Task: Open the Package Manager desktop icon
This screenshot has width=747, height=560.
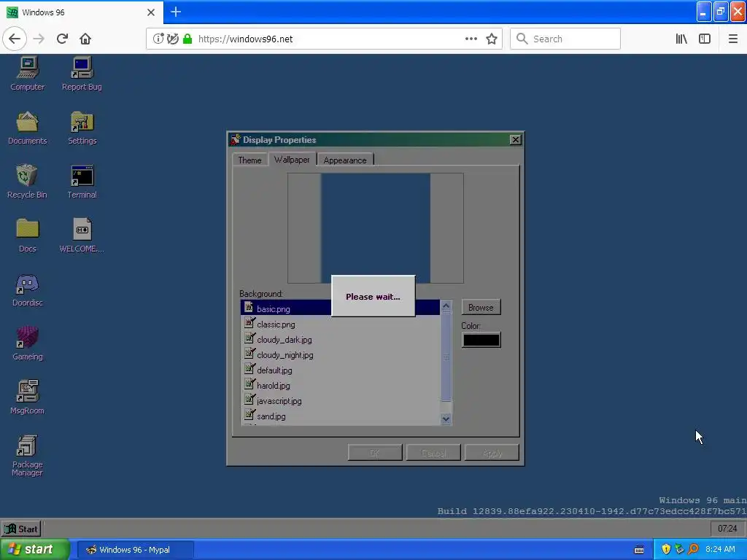Action: point(27,455)
